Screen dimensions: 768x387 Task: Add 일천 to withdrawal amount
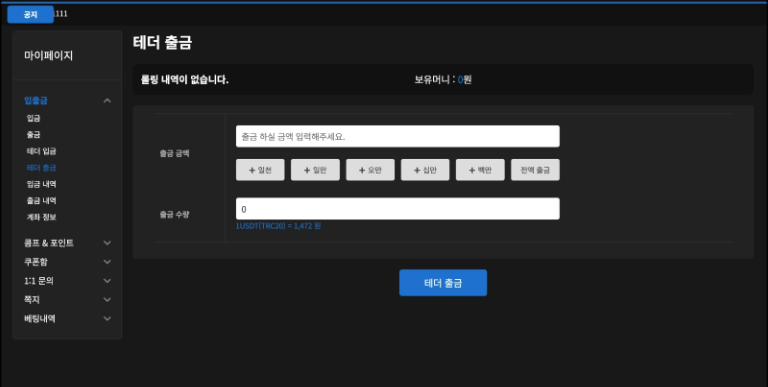click(260, 170)
